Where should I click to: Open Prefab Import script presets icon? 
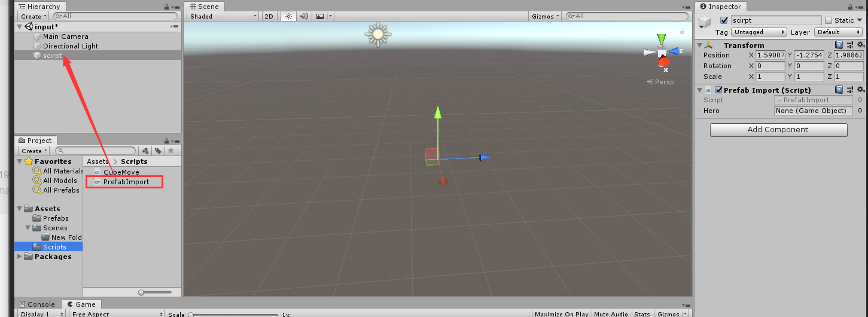coord(850,90)
